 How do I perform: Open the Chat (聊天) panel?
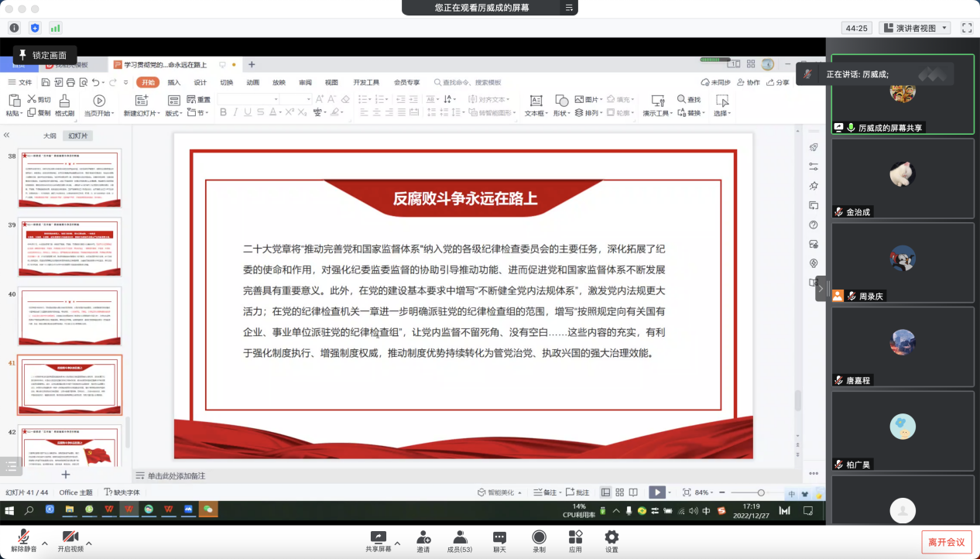(499, 538)
